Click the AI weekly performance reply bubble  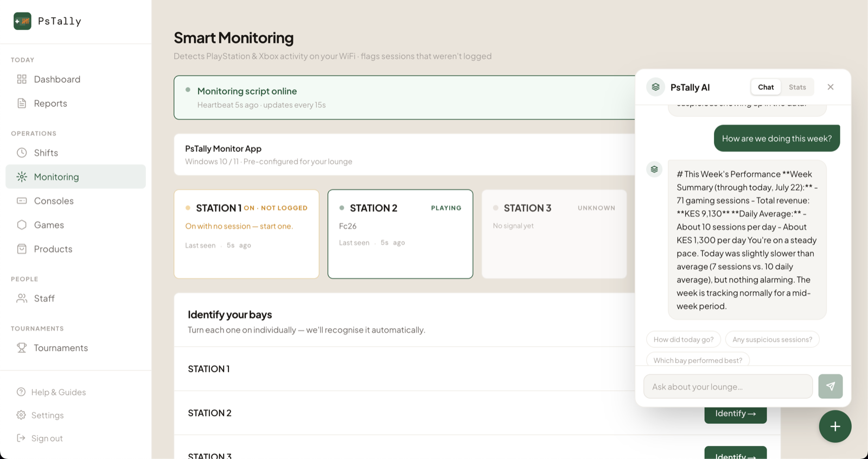pyautogui.click(x=747, y=240)
